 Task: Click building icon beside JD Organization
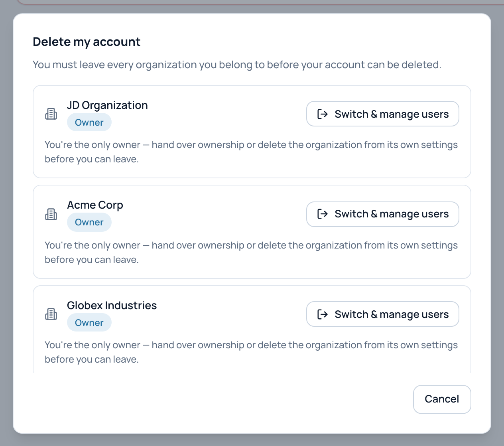click(51, 114)
